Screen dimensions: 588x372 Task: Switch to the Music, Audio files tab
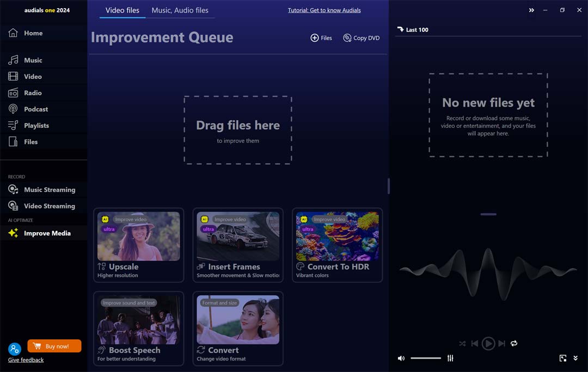click(x=180, y=10)
